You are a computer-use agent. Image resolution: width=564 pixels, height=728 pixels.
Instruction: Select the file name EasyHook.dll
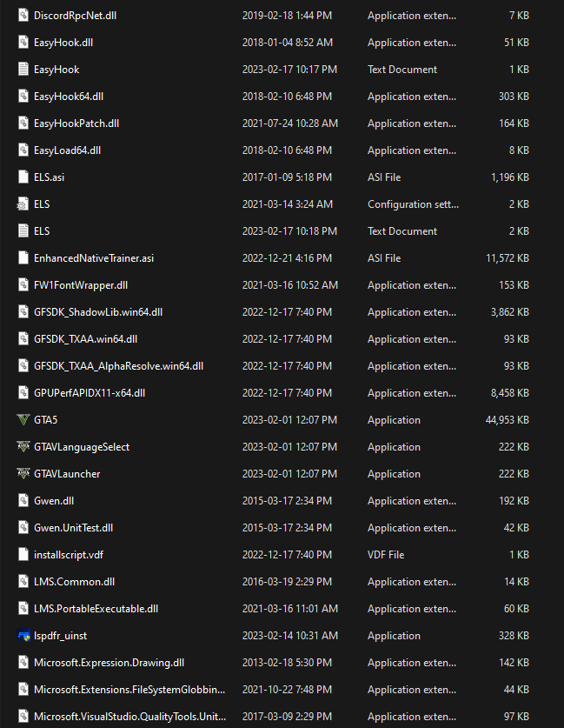click(63, 43)
